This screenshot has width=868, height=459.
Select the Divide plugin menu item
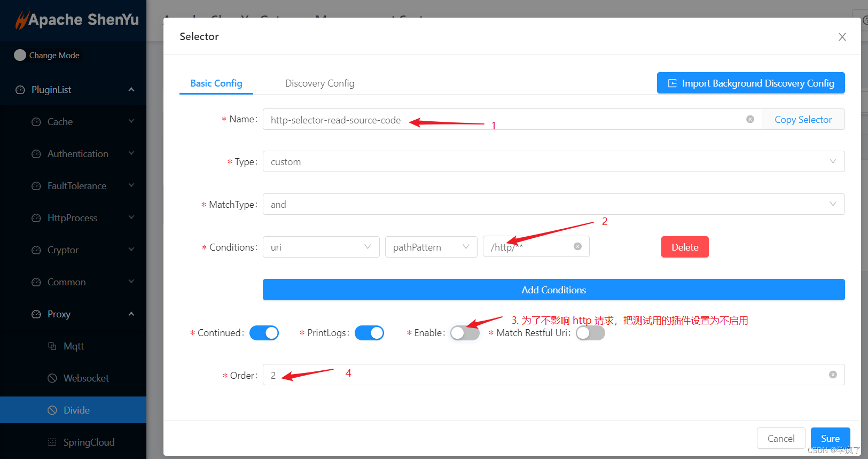73,410
